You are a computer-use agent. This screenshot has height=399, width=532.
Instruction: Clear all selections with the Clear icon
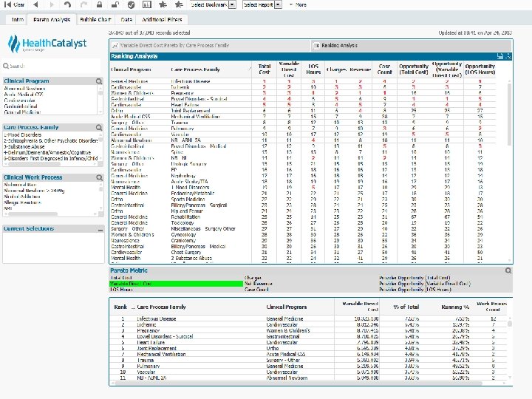pos(14,4)
